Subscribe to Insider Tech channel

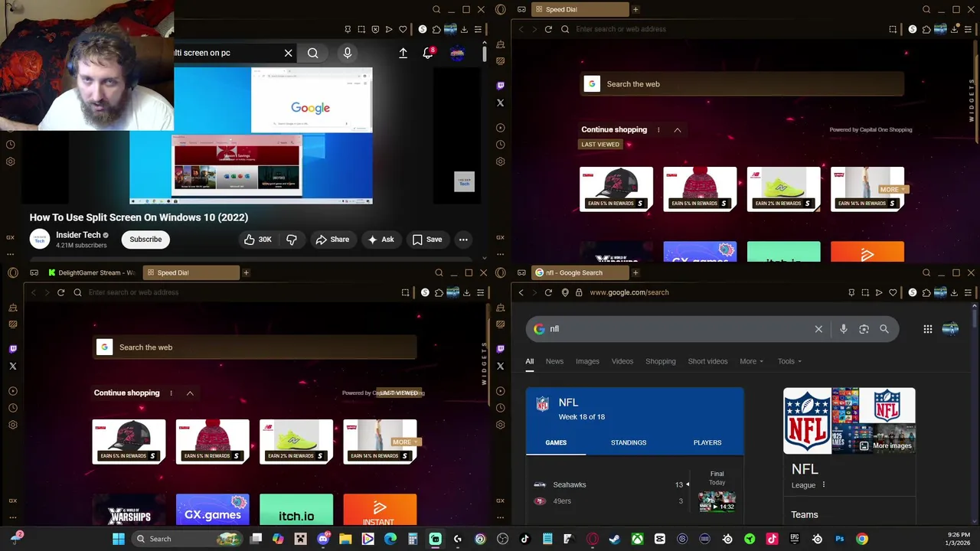145,240
